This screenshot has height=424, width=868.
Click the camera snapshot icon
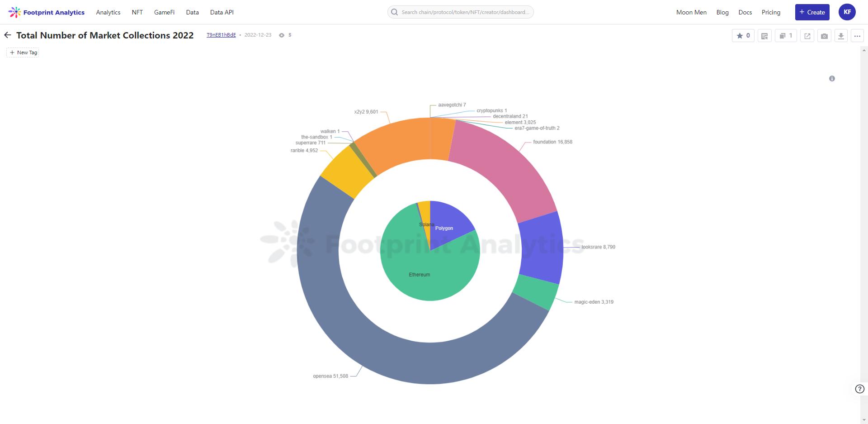824,36
